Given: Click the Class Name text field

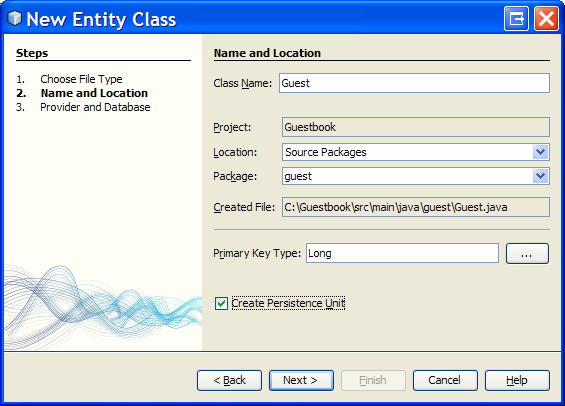Looking at the screenshot, I should [414, 83].
